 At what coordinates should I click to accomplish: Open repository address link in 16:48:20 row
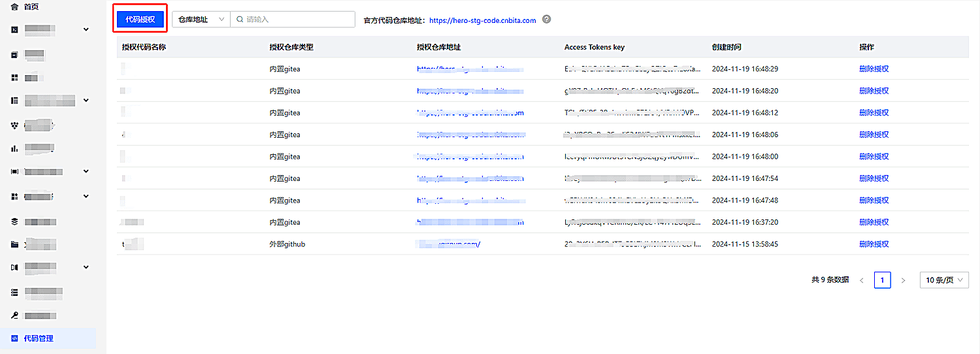pyautogui.click(x=470, y=91)
